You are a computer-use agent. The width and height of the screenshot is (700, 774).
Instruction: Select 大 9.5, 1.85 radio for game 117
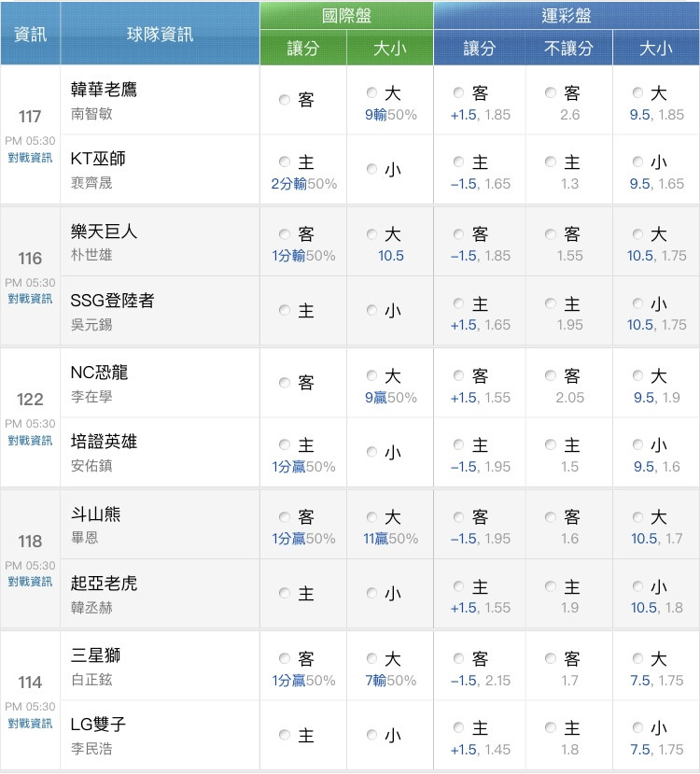(637, 92)
